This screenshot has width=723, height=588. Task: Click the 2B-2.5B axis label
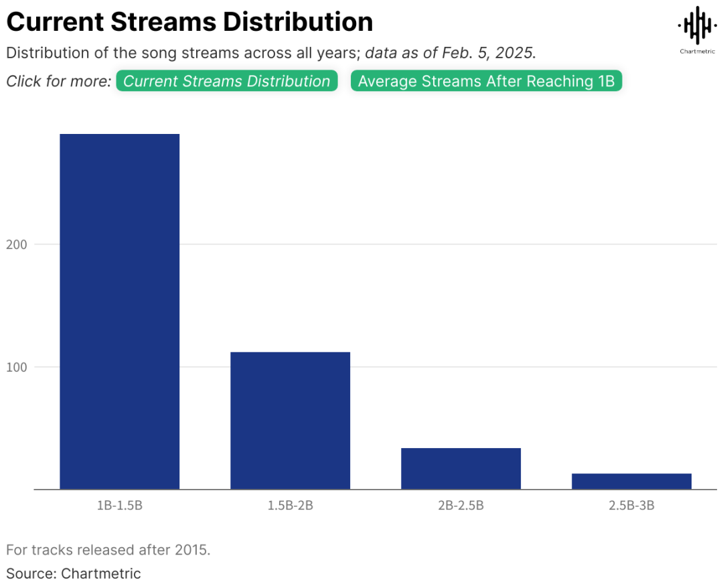[461, 506]
